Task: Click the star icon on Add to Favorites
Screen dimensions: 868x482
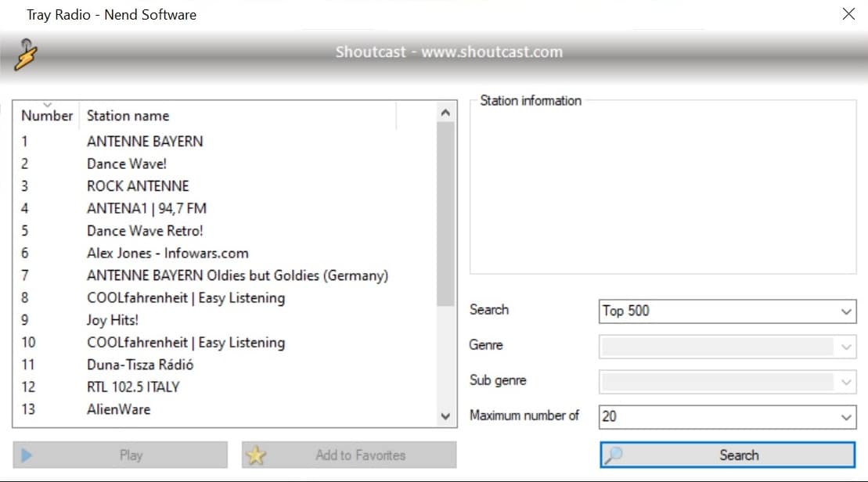Action: (x=256, y=455)
